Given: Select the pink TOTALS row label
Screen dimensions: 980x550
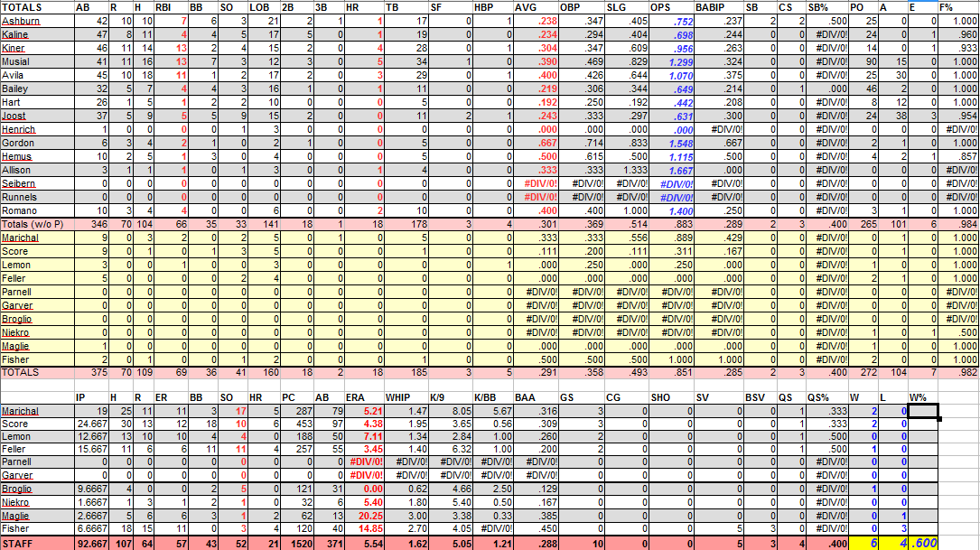Looking at the screenshot, I should click(x=37, y=372).
